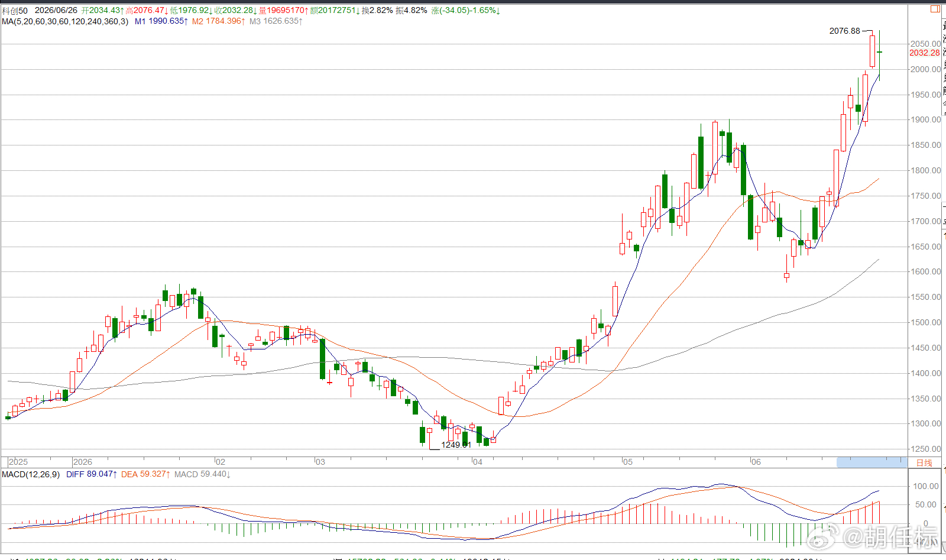Select the M3 1626.635 moving average label
Image resolution: width=946 pixels, height=560 pixels.
click(x=276, y=21)
